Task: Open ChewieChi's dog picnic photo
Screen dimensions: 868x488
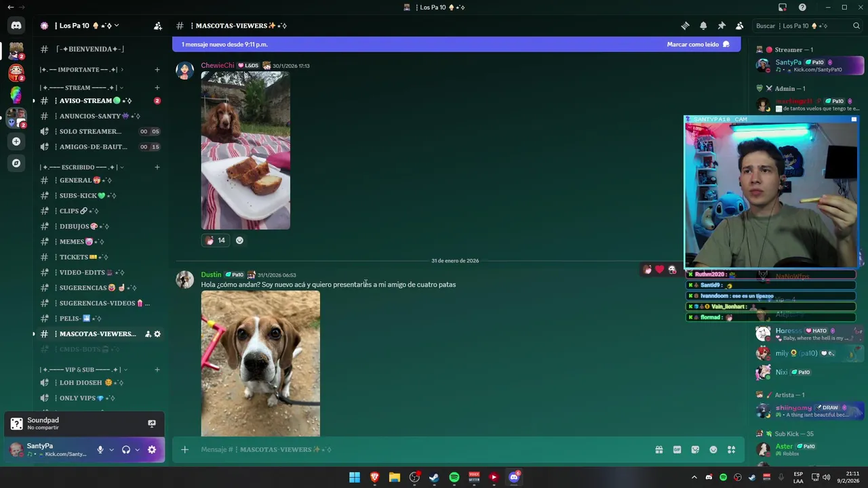Action: pyautogui.click(x=245, y=150)
